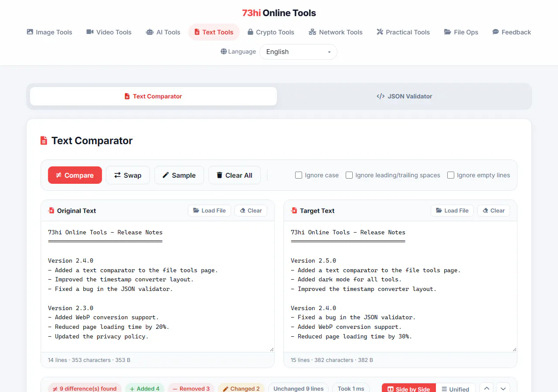Image resolution: width=558 pixels, height=392 pixels.
Task: Click the 73hi Online Tools site title
Action: pyautogui.click(x=279, y=13)
